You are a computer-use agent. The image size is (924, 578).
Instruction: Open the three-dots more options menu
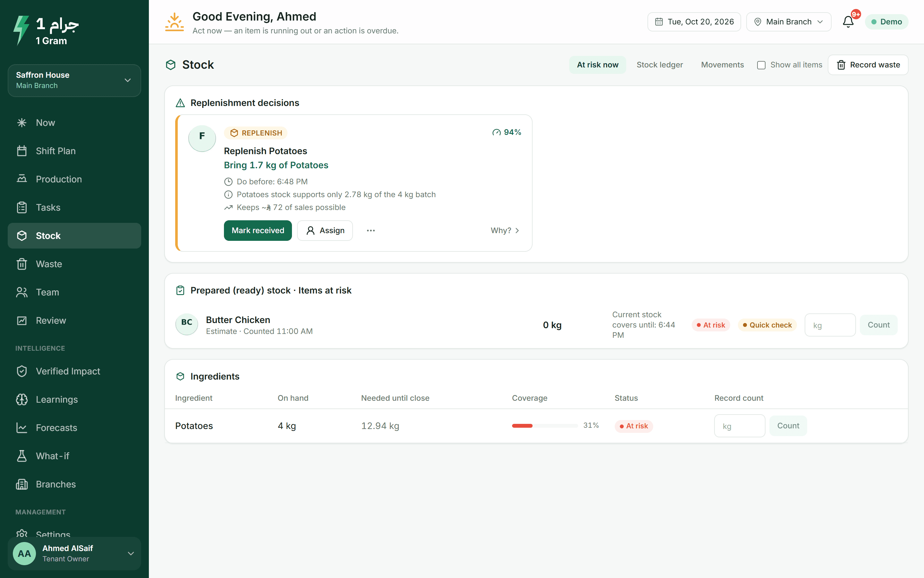[x=371, y=231]
